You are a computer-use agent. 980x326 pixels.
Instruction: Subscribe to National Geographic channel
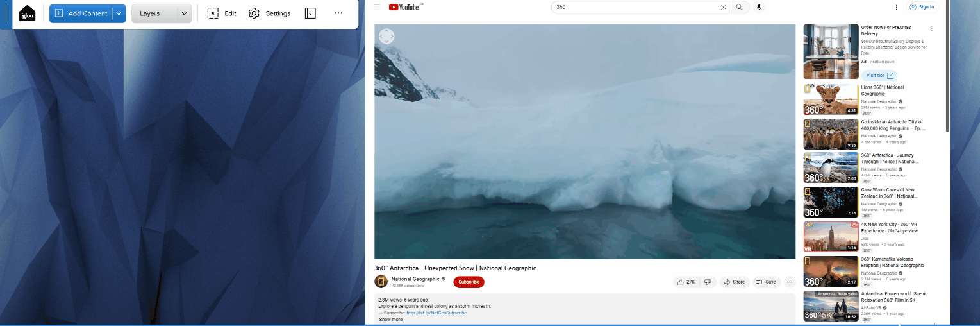(469, 282)
